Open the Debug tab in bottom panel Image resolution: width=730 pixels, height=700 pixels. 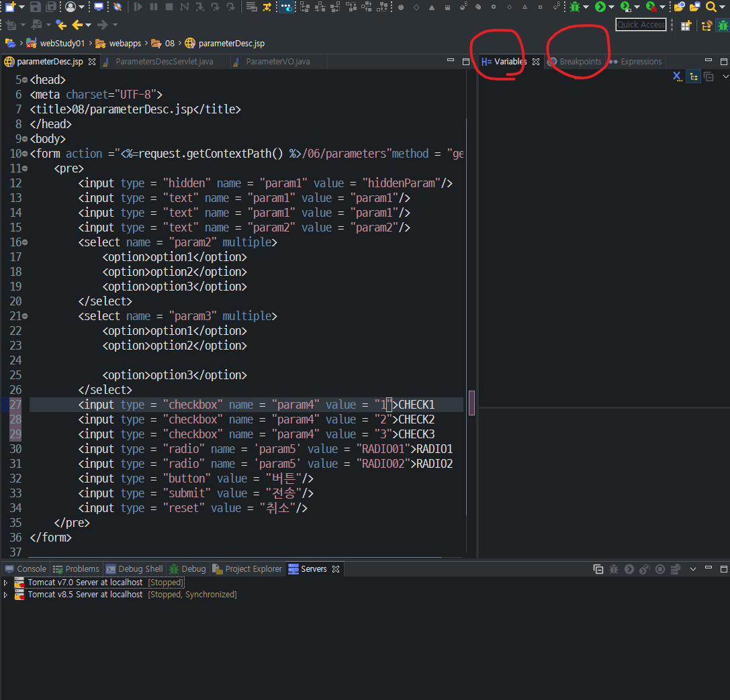coord(188,569)
